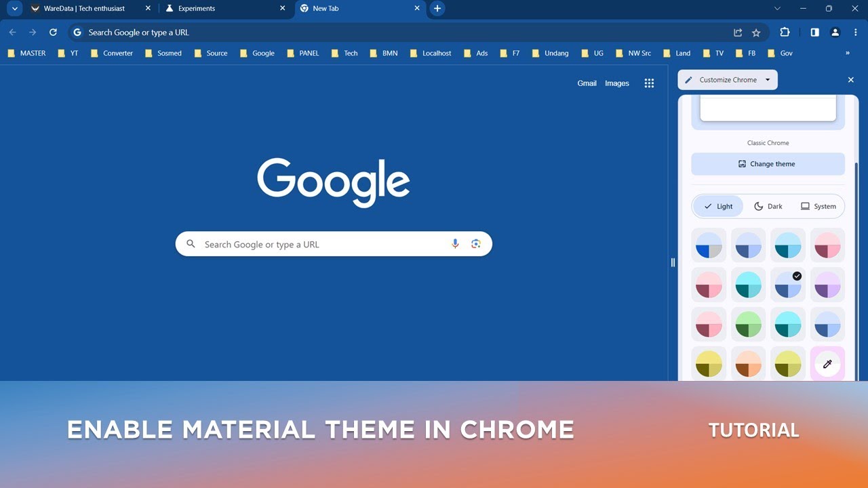Open the PANEL bookmark folder
868x488 pixels.
tap(303, 53)
